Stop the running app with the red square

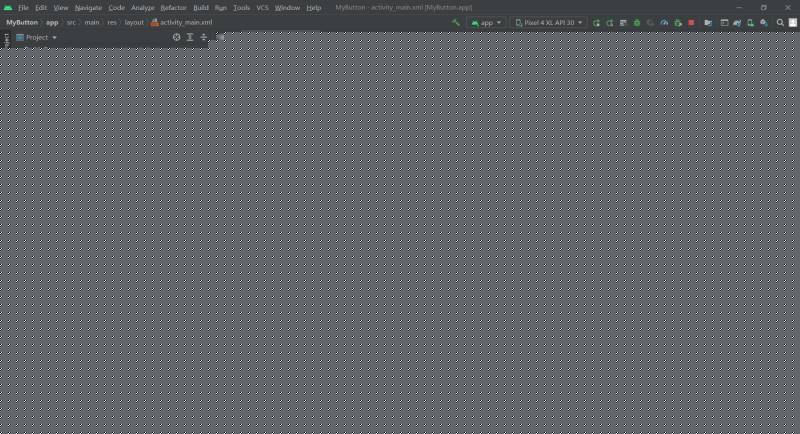click(x=691, y=22)
